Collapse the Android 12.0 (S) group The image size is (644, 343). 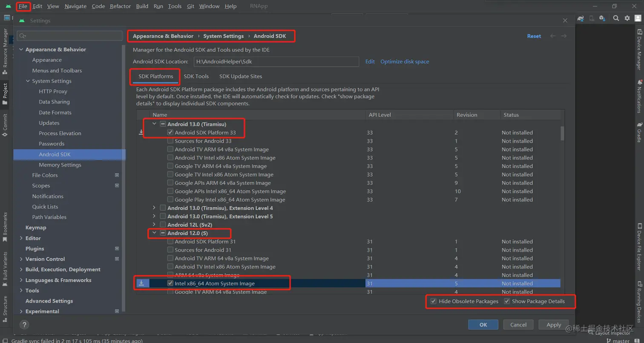(154, 233)
